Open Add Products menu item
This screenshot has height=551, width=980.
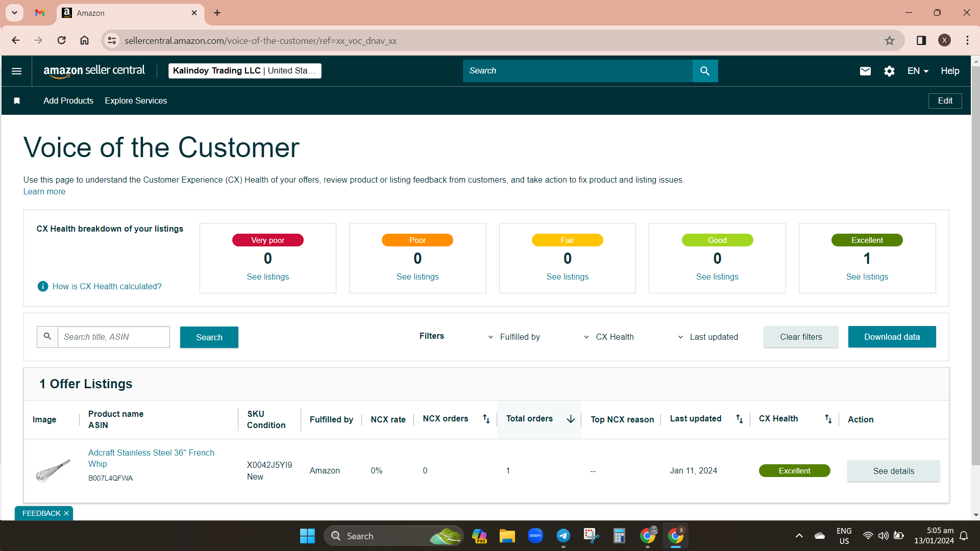click(x=68, y=101)
